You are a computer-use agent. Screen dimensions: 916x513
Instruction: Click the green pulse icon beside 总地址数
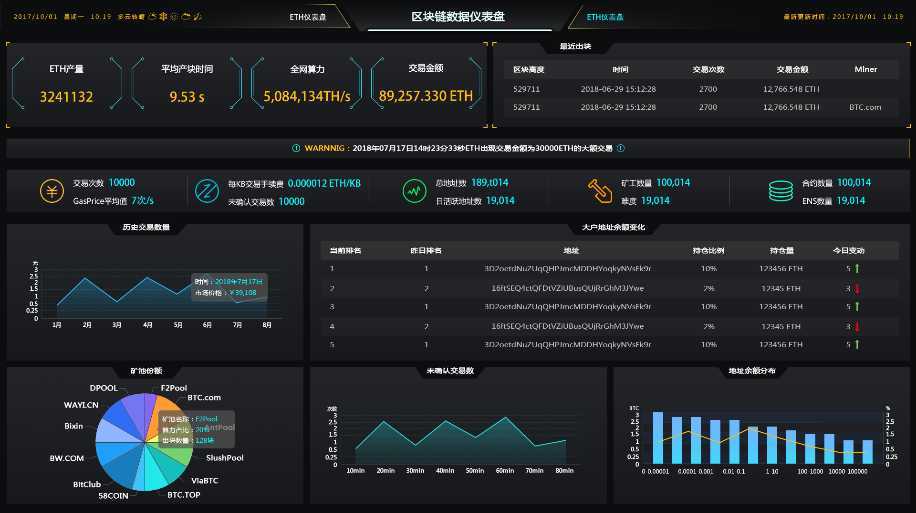(x=414, y=191)
